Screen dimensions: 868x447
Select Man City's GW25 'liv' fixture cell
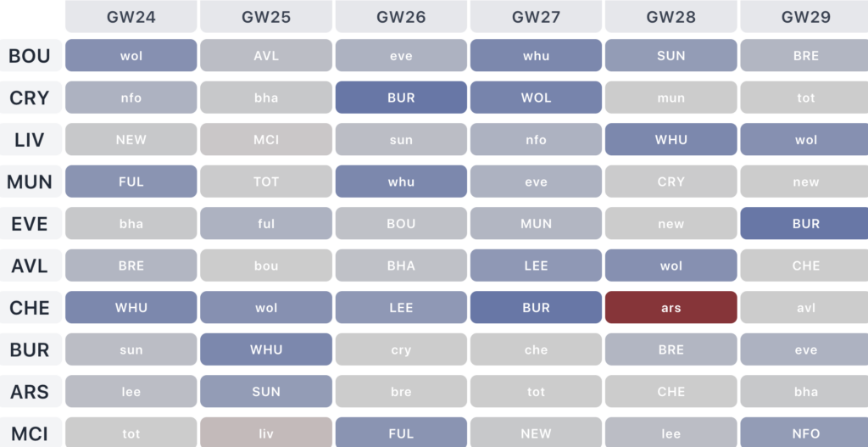[266, 433]
